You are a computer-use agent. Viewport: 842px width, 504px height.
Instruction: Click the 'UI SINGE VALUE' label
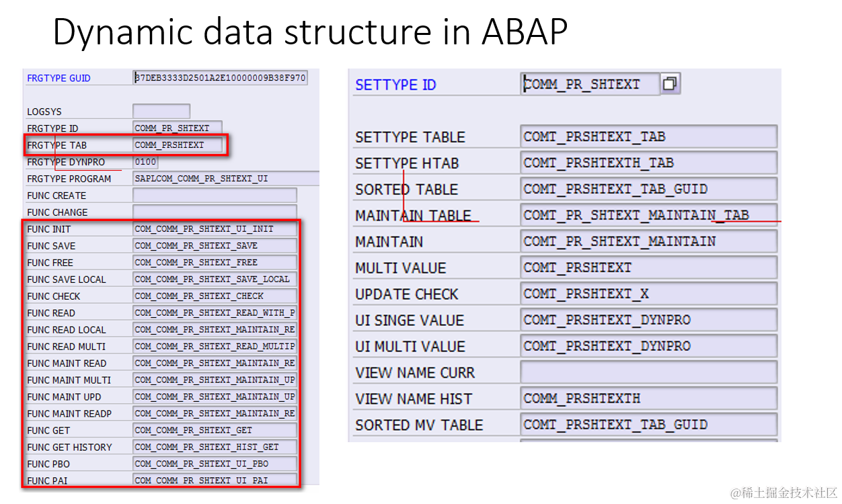point(410,321)
